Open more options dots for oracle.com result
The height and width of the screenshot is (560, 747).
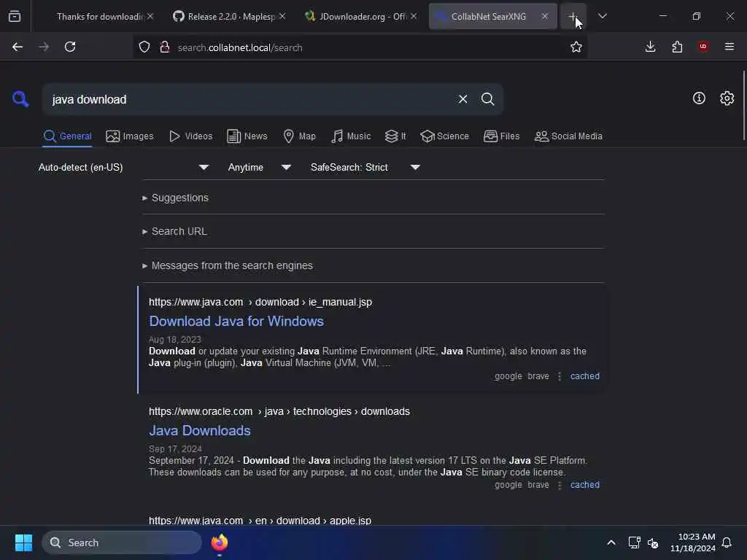point(560,485)
